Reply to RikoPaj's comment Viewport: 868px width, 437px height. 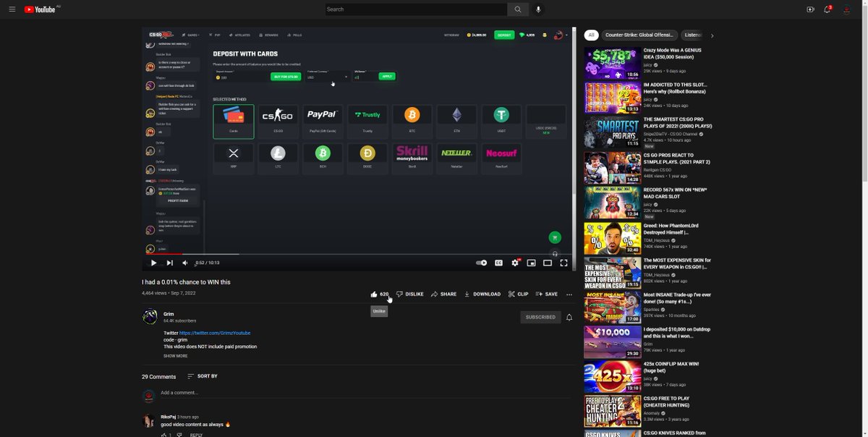coord(196,435)
